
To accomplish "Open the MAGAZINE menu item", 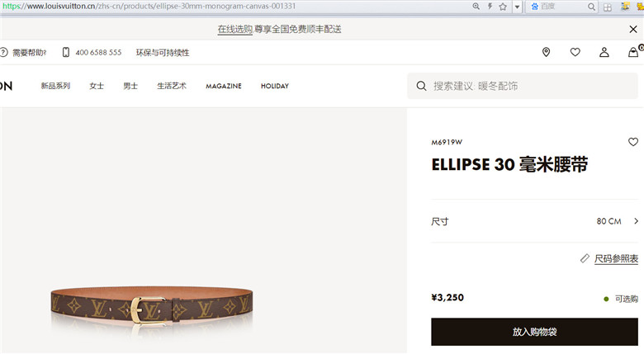I will (224, 86).
